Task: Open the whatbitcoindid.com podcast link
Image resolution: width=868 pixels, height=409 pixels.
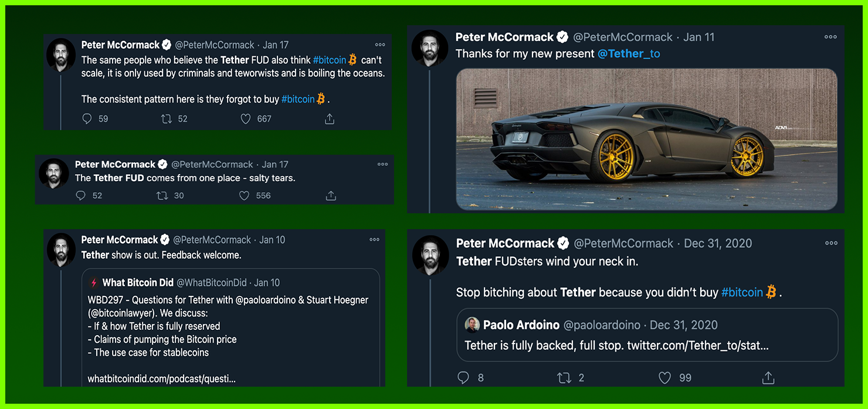Action: click(x=161, y=379)
